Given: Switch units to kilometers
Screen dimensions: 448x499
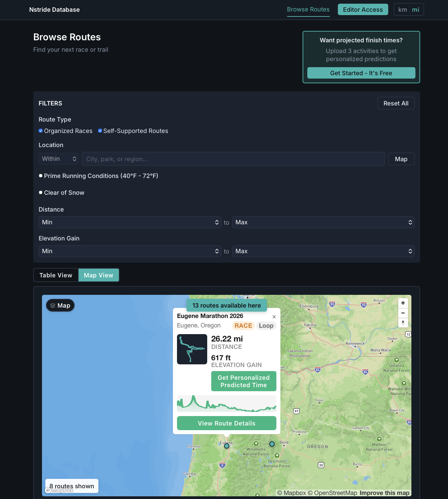Looking at the screenshot, I should (403, 9).
